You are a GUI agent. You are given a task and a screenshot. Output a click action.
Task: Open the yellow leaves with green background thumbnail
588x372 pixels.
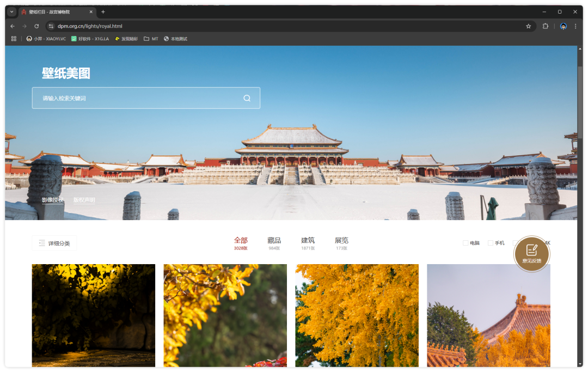coord(225,315)
